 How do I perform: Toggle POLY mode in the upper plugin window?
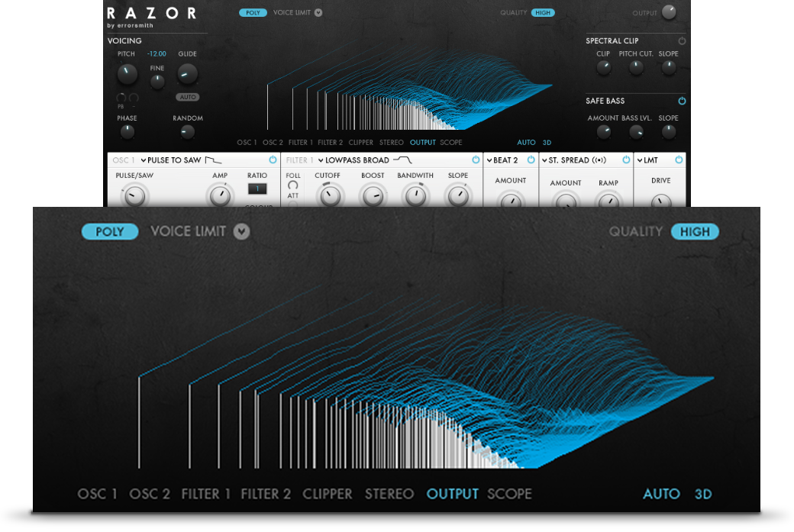click(x=253, y=13)
